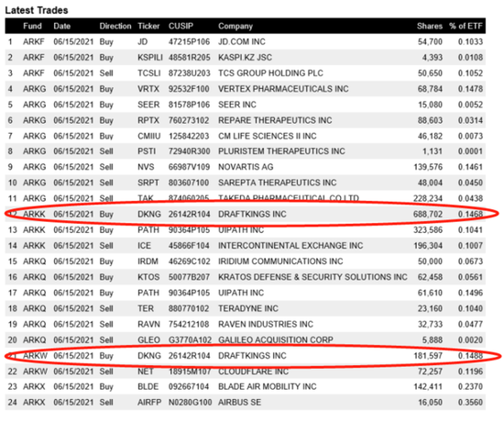Click the Company column header
The width and height of the screenshot is (504, 422).
tap(236, 26)
